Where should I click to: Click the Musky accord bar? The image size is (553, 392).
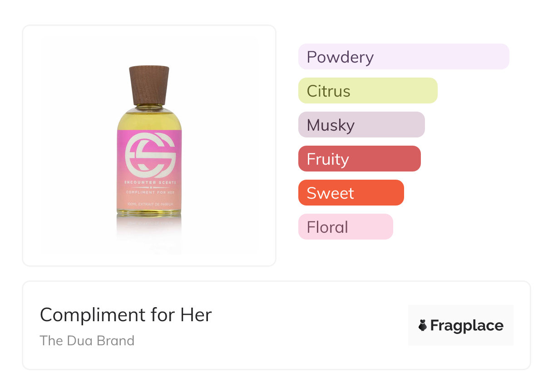[x=361, y=125]
